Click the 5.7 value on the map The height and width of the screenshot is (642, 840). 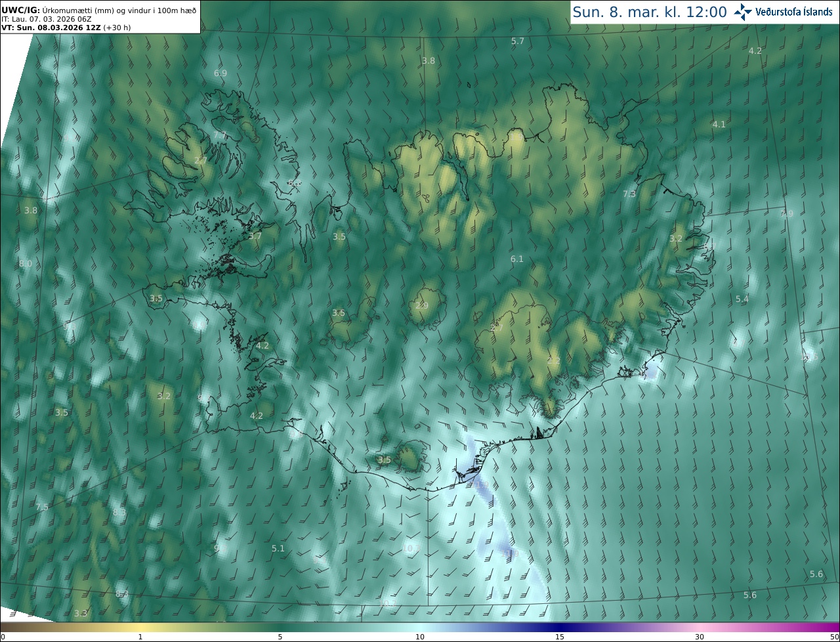click(x=518, y=41)
